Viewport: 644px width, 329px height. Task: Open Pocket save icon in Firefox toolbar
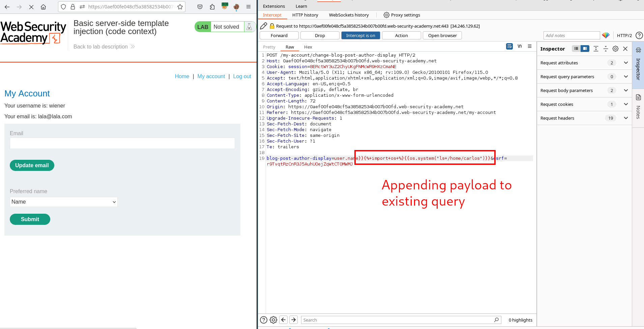pos(200,7)
